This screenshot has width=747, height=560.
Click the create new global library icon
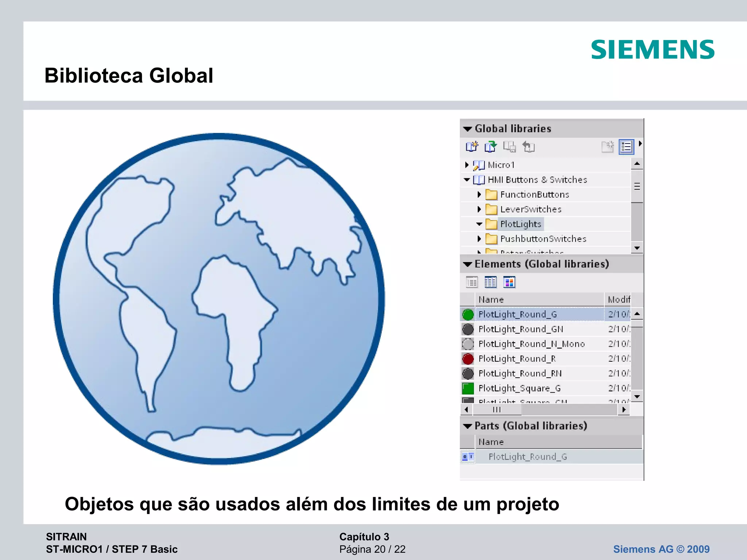pyautogui.click(x=472, y=147)
